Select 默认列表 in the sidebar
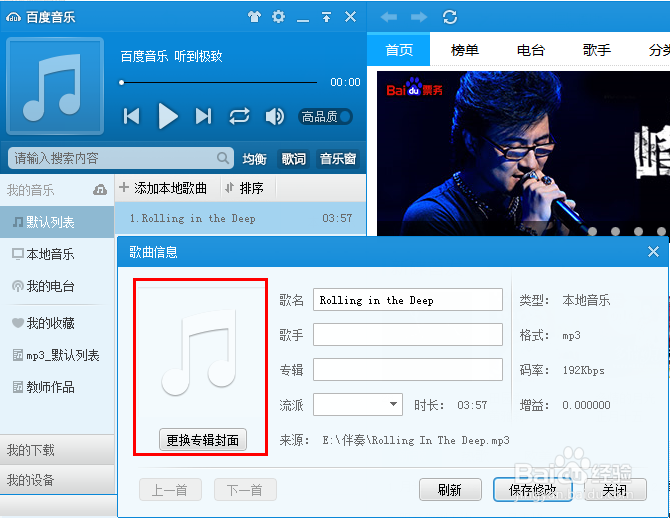The image size is (670, 518). 57,222
